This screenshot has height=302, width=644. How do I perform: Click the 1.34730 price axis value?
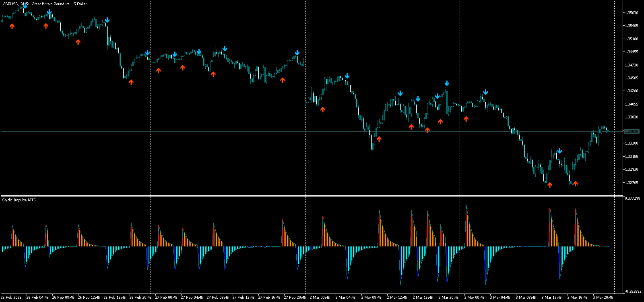tap(631, 65)
